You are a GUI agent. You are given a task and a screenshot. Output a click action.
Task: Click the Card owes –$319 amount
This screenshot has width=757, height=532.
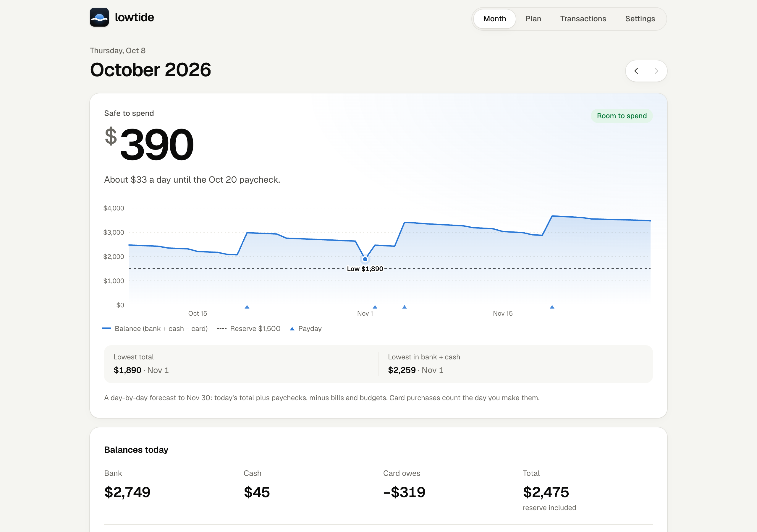point(404,492)
